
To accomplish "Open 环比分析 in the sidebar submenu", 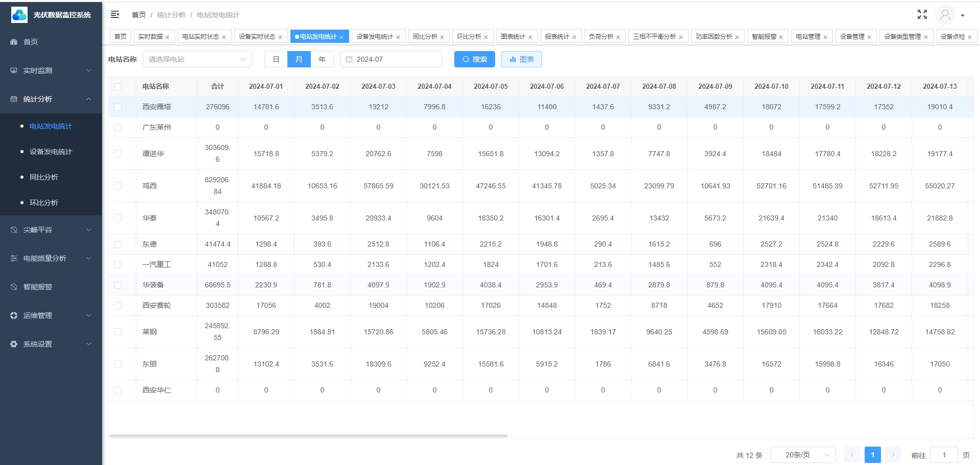I will (51, 203).
